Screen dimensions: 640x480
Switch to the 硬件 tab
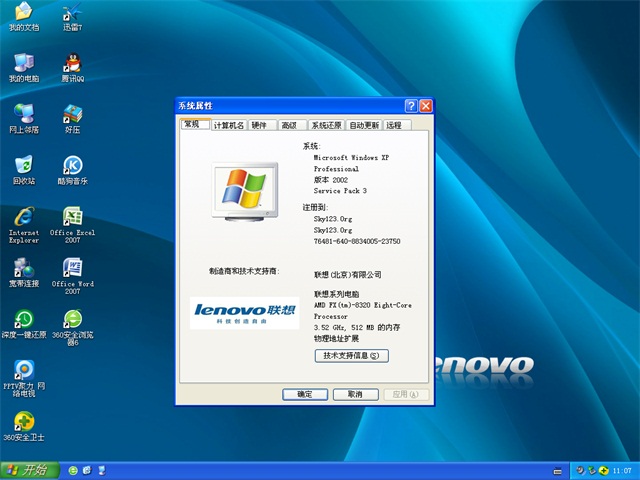(262, 125)
